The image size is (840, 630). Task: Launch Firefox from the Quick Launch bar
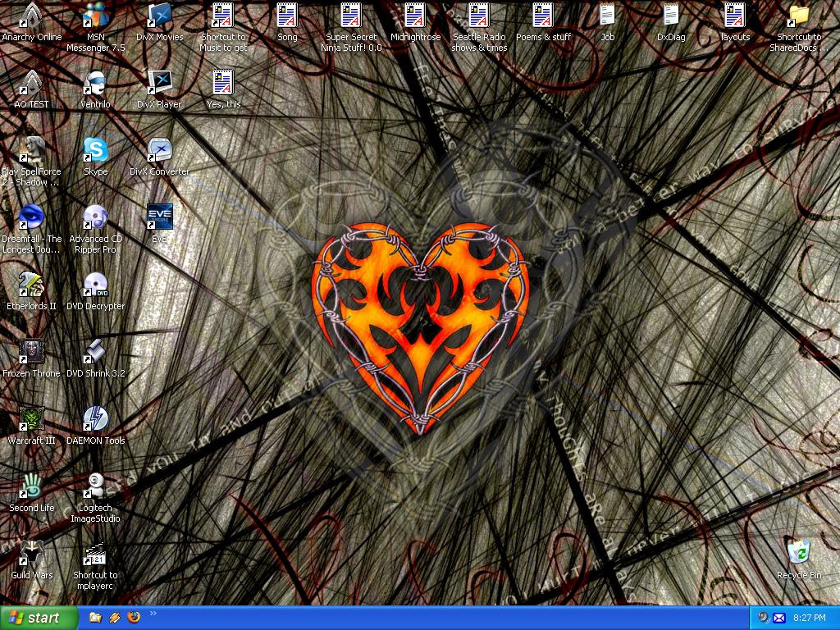[x=134, y=618]
